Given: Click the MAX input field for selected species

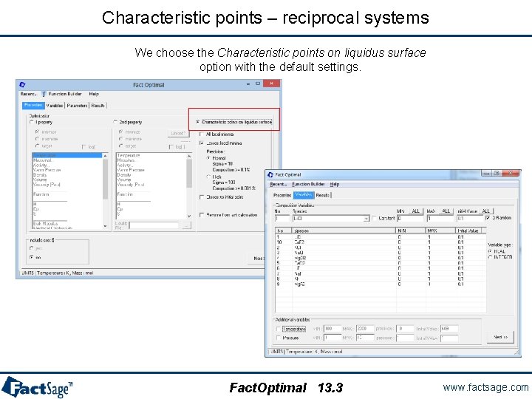Looking at the screenshot, I should pyautogui.click(x=440, y=219).
